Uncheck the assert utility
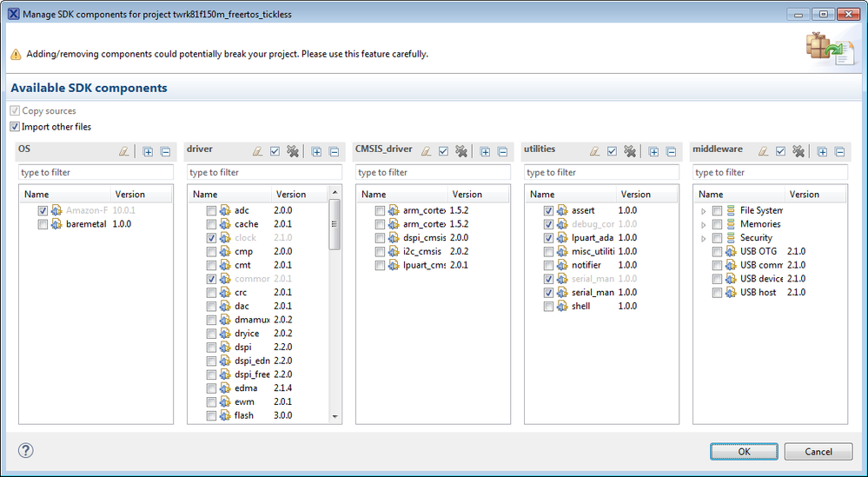The width and height of the screenshot is (868, 477). tap(548, 210)
